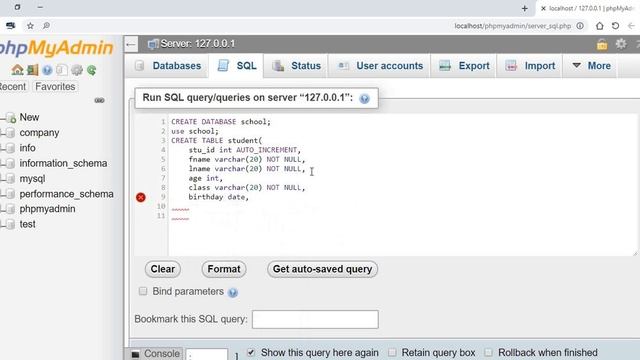Click the log out door icon
640x360 pixels.
(32, 70)
